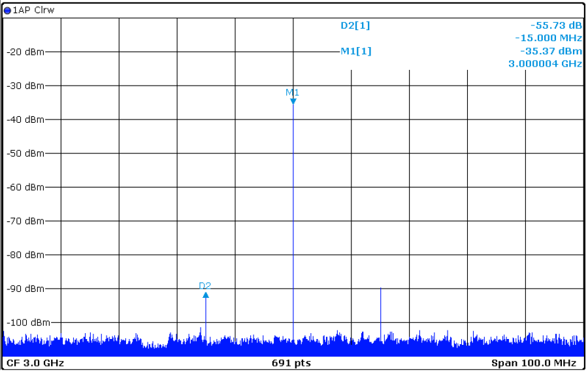Click the D2 marker text label
The height and width of the screenshot is (371, 588).
pyautogui.click(x=205, y=285)
